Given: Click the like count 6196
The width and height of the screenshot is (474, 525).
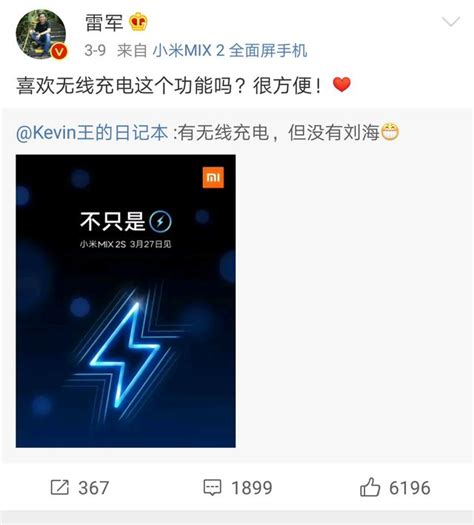Looking at the screenshot, I should [410, 488].
